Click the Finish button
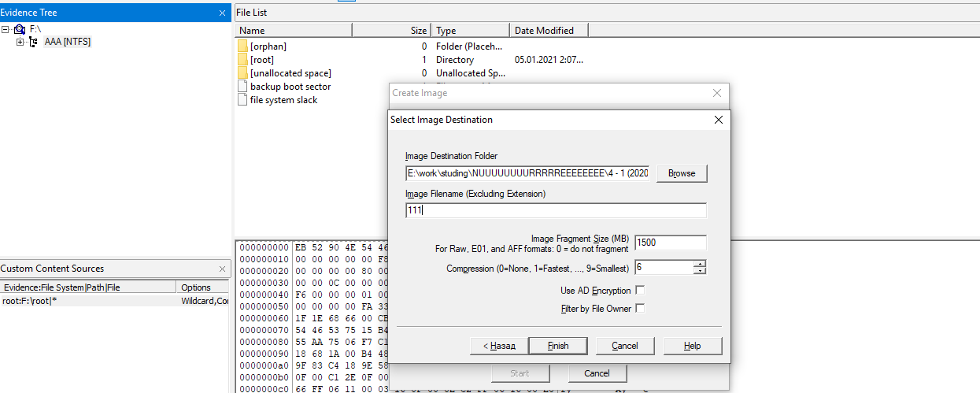Viewport: 980px width, 393px height. [558, 346]
